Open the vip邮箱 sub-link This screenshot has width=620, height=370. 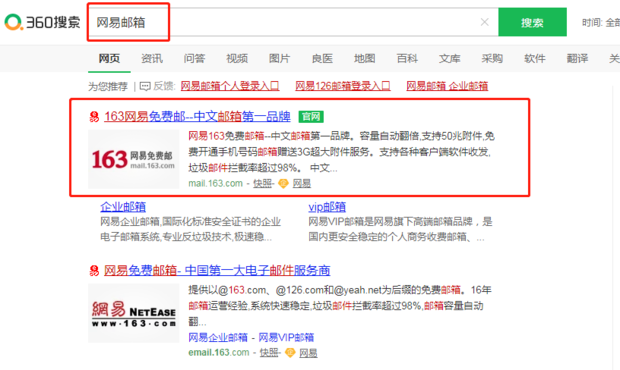pos(327,206)
